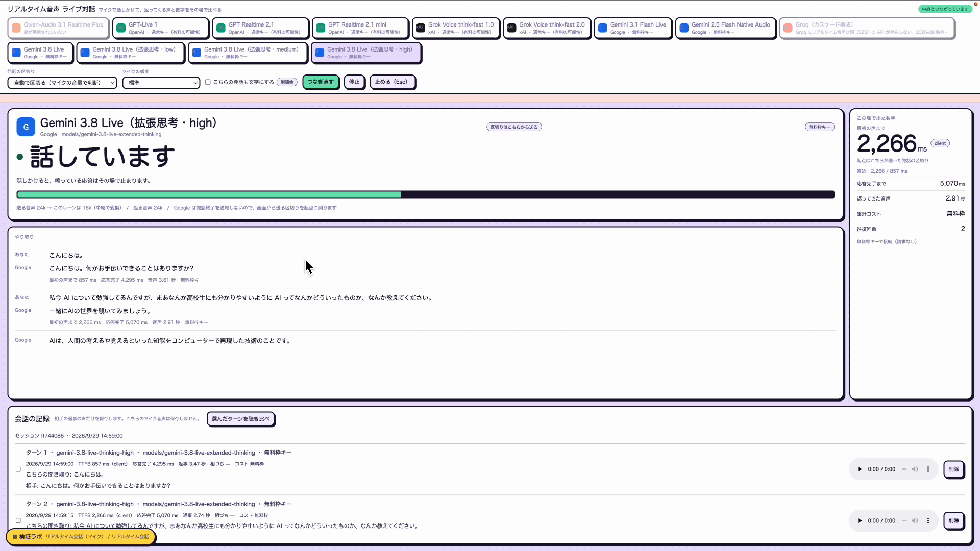Viewport: 980px width, 551px height.
Task: Play the ターン 1 audio recording
Action: click(860, 469)
